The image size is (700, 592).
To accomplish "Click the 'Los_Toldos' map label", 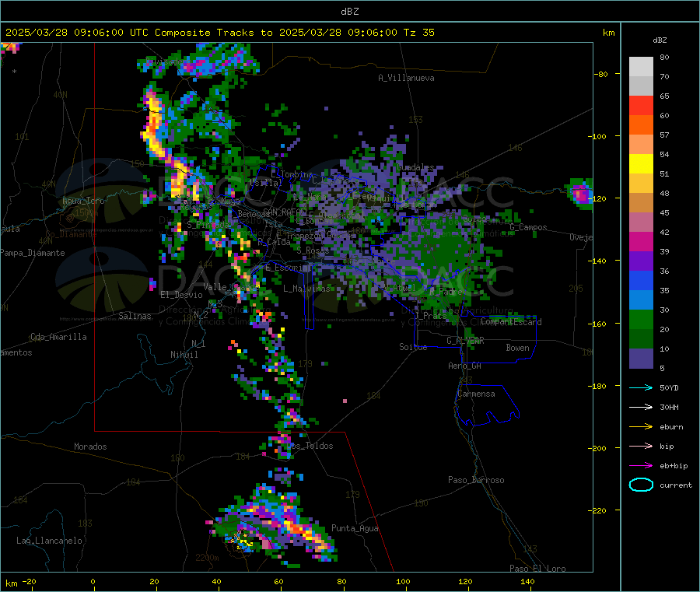I will click(x=310, y=446).
